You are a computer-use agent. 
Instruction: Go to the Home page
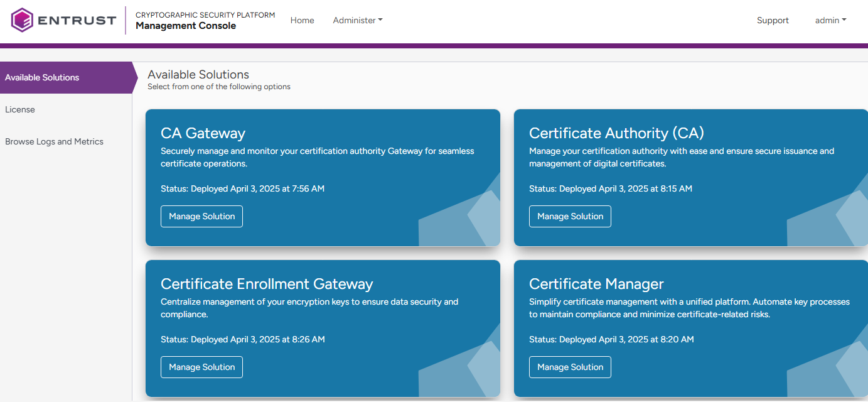(x=302, y=20)
